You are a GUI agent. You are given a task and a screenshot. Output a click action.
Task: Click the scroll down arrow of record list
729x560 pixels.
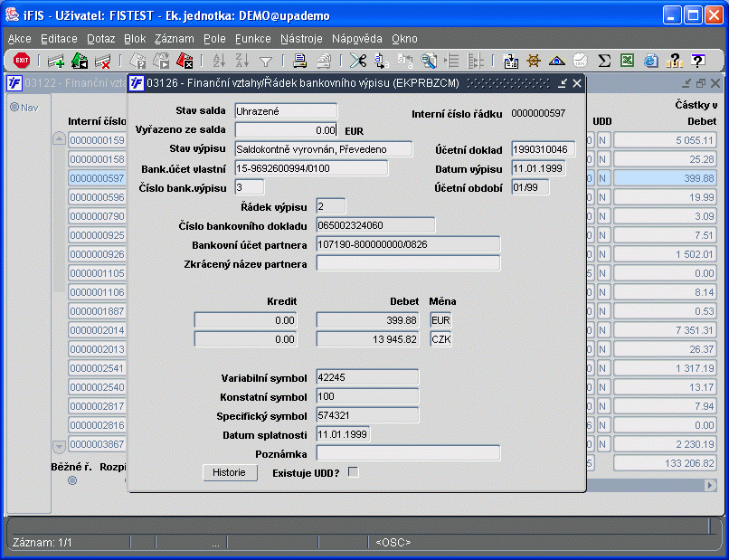tap(59, 447)
